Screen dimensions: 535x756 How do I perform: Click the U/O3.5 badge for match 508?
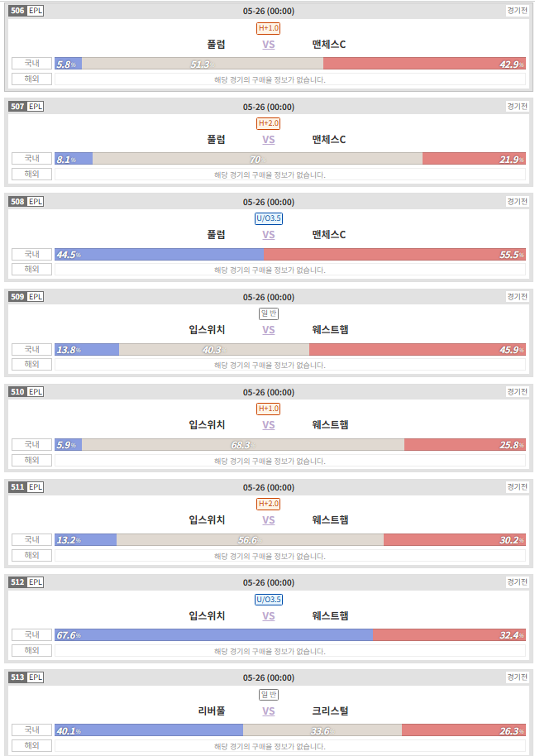(x=269, y=218)
